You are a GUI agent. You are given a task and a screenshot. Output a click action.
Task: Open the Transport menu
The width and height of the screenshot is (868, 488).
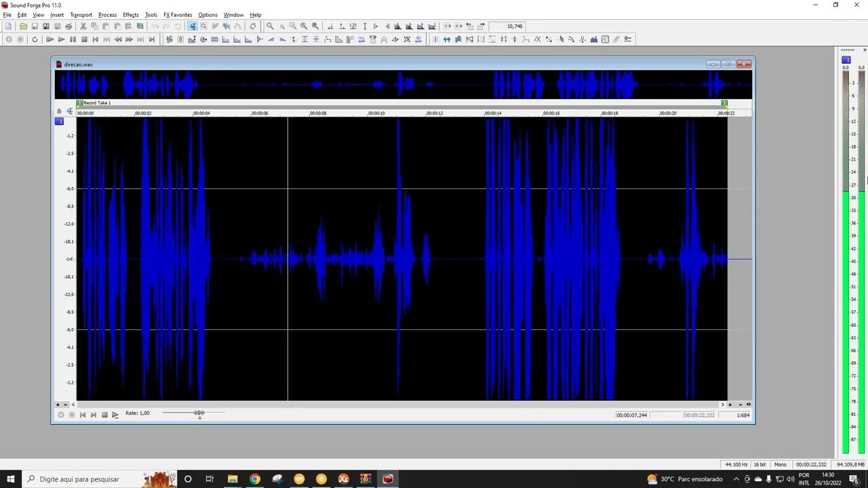[x=81, y=15]
